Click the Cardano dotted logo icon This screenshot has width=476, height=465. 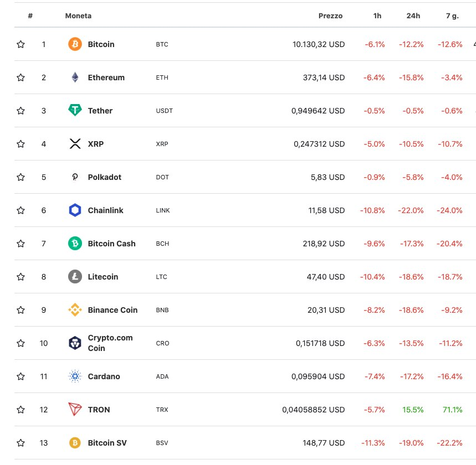point(75,376)
